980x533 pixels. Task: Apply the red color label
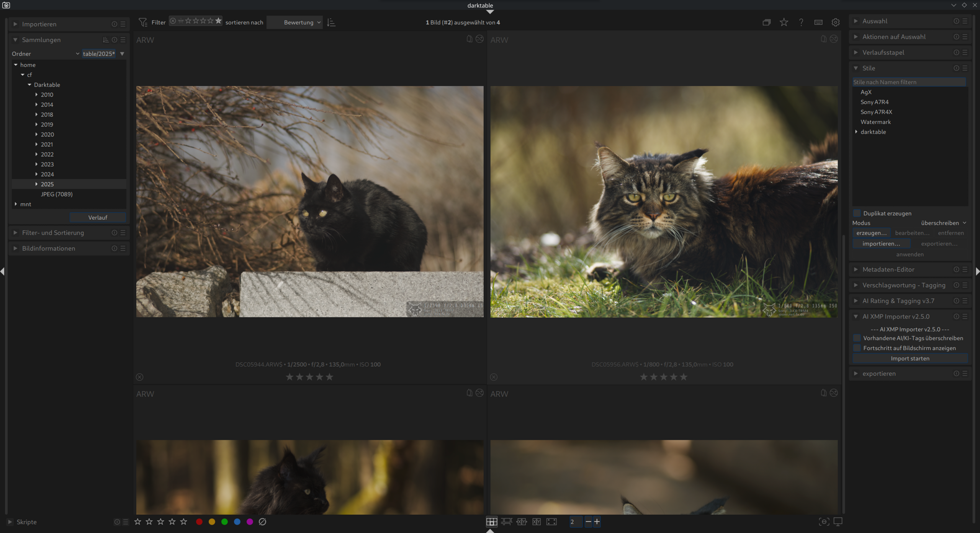[x=199, y=522]
